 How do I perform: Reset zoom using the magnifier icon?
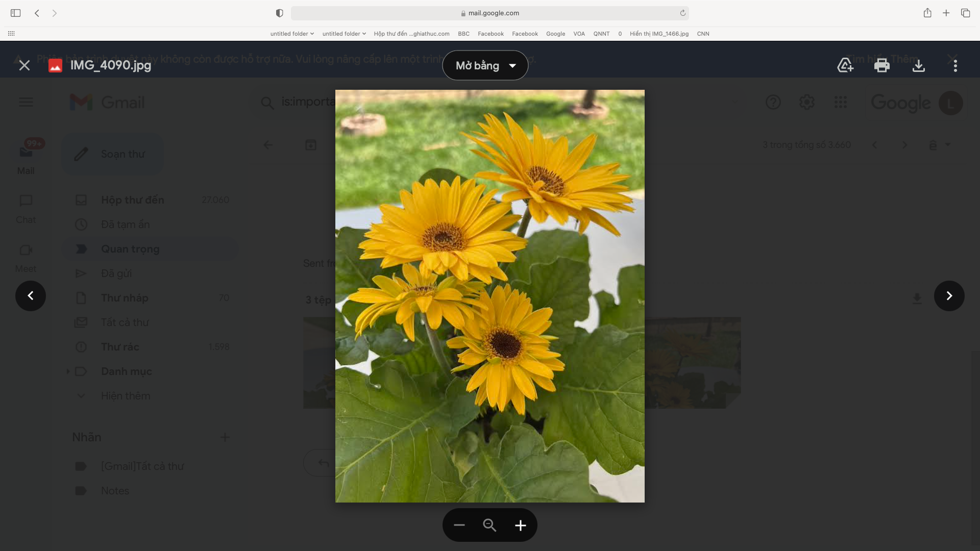click(489, 525)
